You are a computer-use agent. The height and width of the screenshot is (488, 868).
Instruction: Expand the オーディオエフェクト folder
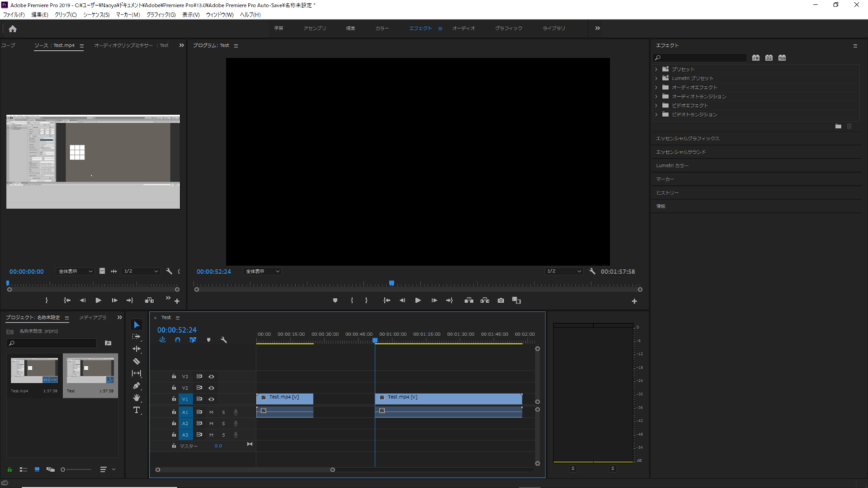pyautogui.click(x=657, y=87)
